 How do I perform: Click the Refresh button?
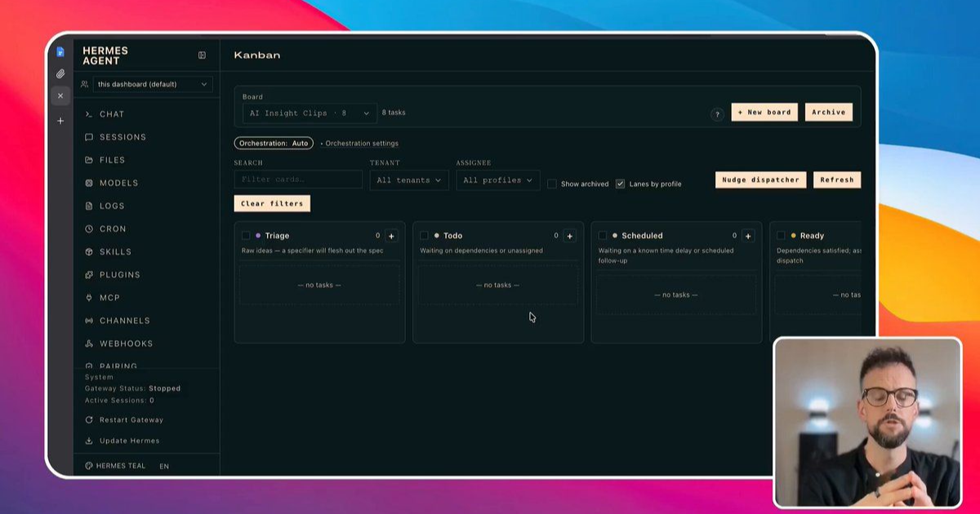click(837, 179)
